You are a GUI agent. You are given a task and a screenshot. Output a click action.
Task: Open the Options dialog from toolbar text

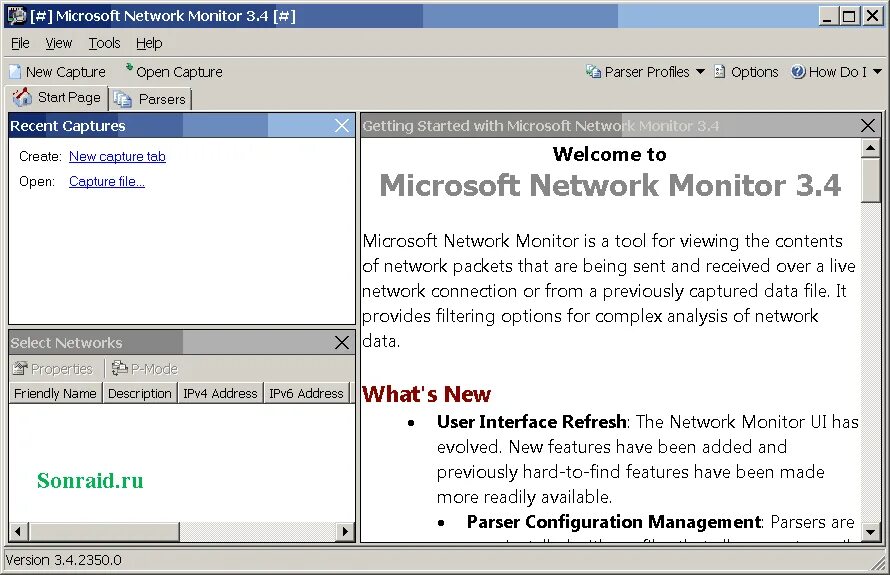coord(754,72)
